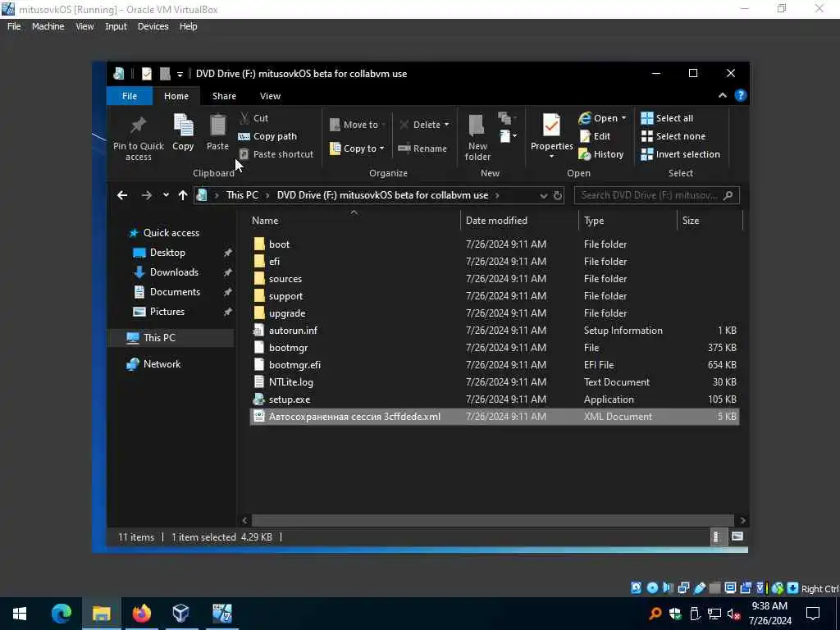This screenshot has width=840, height=630.
Task: Collapse the ribbon with the chevron
Action: (x=722, y=95)
